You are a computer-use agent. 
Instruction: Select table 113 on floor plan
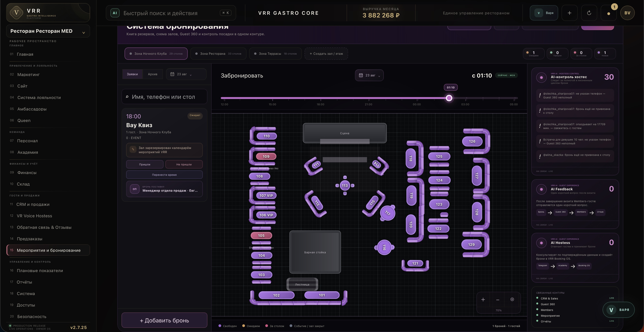click(x=345, y=186)
